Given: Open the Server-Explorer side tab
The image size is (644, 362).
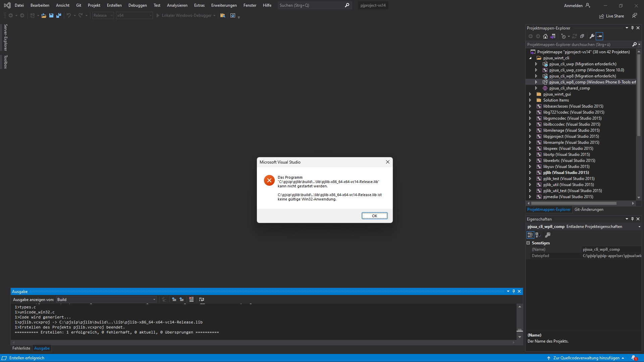Looking at the screenshot, I should [x=5, y=38].
